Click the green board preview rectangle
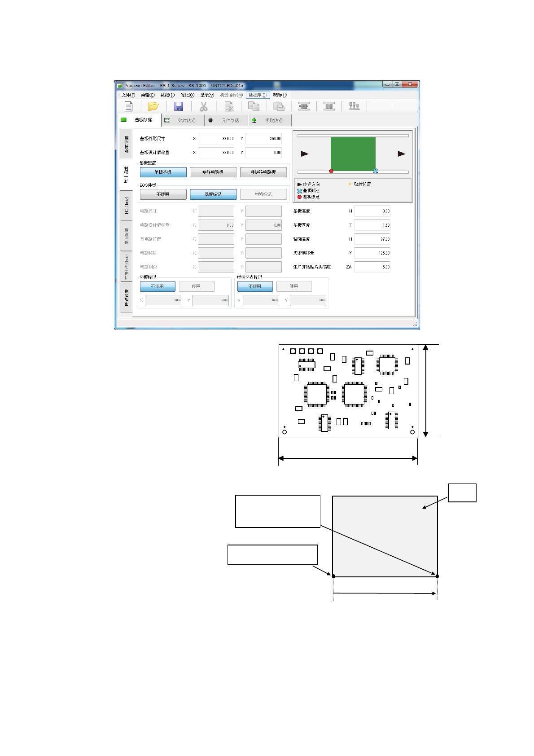 [353, 154]
